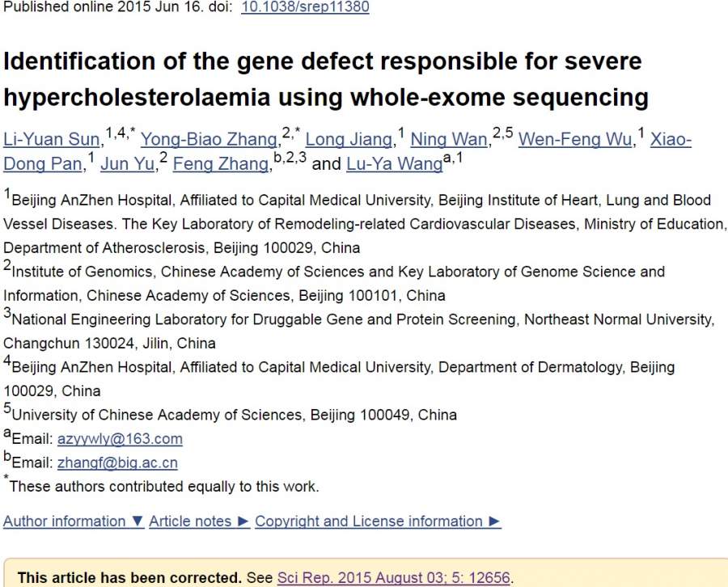Screen dimensions: 728x587
Task: Open author Xiao-Dong Pan's link
Action: (x=43, y=164)
